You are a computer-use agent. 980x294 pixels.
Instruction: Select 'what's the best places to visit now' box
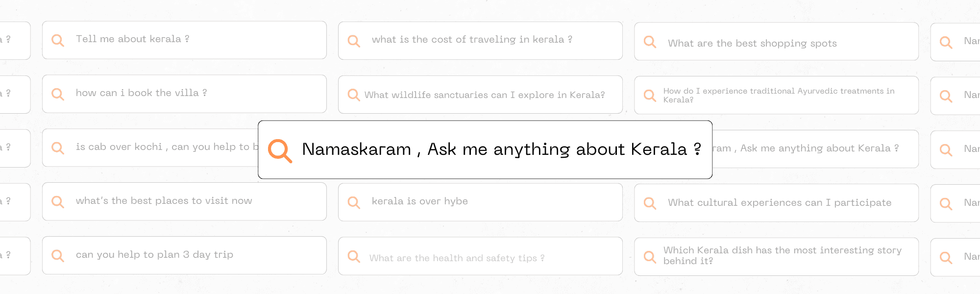point(184,201)
